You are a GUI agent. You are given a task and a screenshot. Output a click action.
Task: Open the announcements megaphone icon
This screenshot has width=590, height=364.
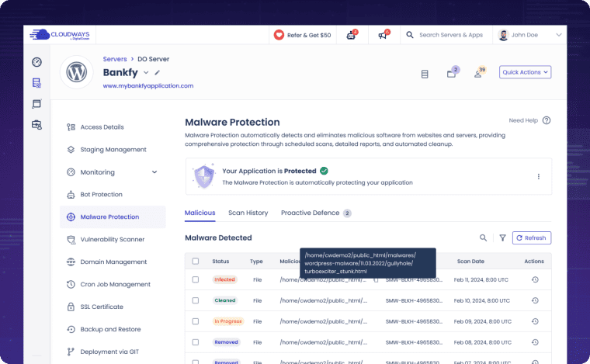coord(382,35)
